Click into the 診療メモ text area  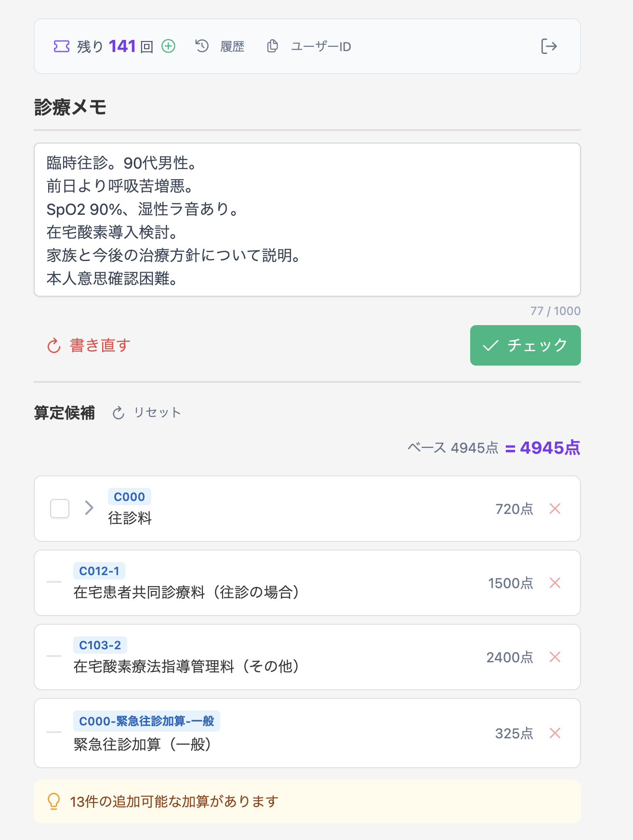point(307,220)
